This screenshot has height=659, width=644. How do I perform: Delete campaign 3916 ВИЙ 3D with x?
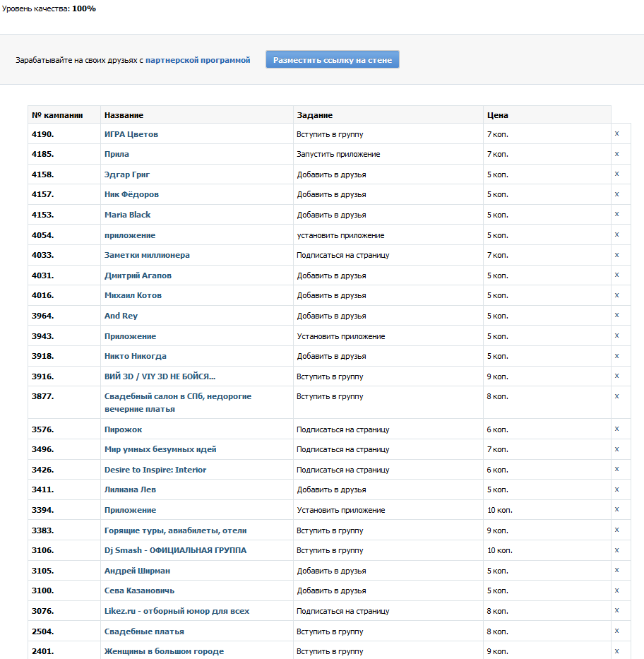[x=616, y=376]
